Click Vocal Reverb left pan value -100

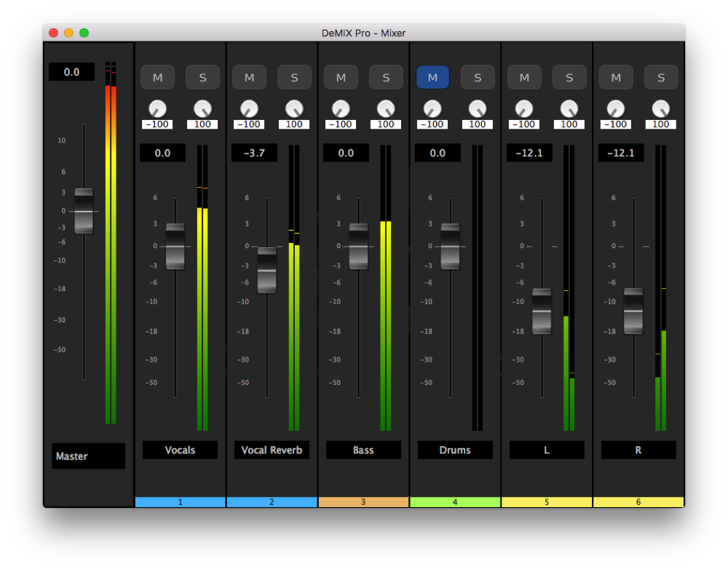click(249, 124)
